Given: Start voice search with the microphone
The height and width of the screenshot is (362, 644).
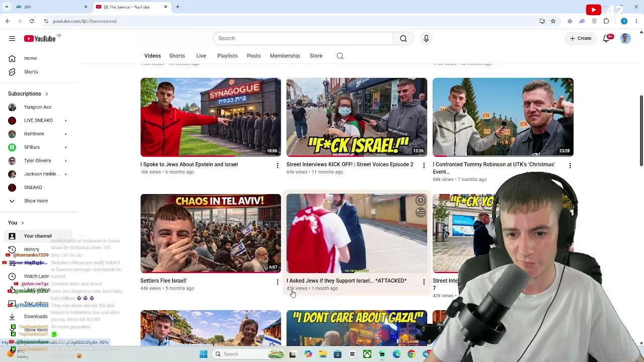Looking at the screenshot, I should (426, 39).
